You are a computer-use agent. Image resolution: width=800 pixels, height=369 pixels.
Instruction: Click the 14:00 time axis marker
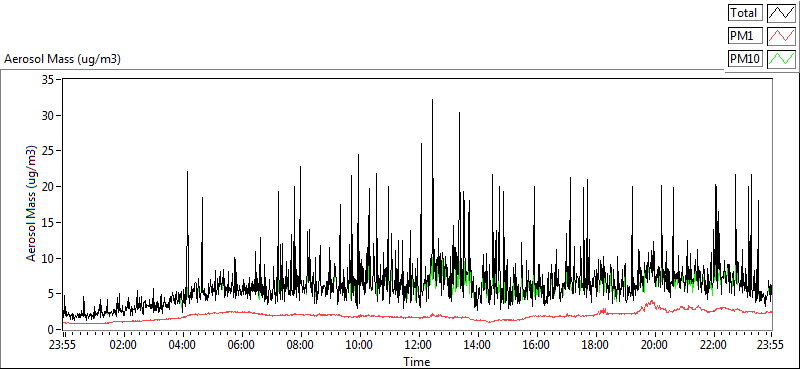pos(477,344)
